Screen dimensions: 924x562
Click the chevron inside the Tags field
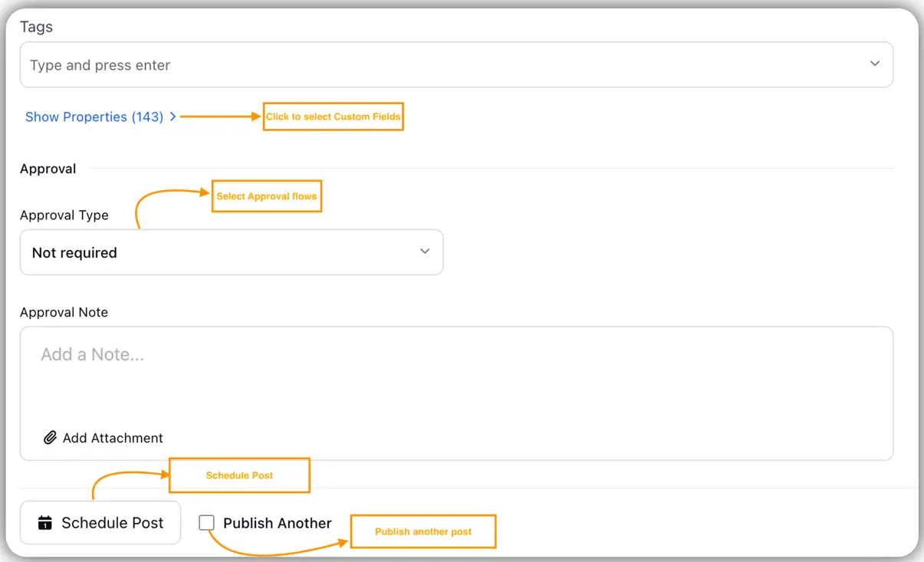(x=874, y=64)
